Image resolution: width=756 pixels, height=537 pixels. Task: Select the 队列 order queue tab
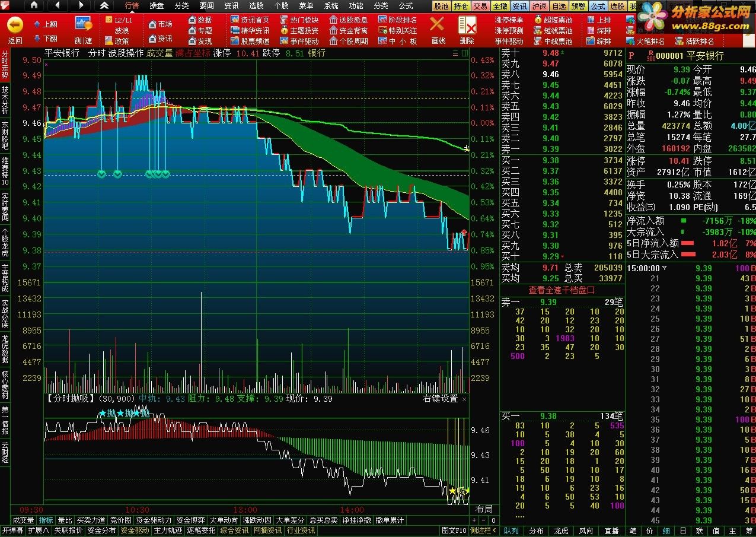[512, 530]
